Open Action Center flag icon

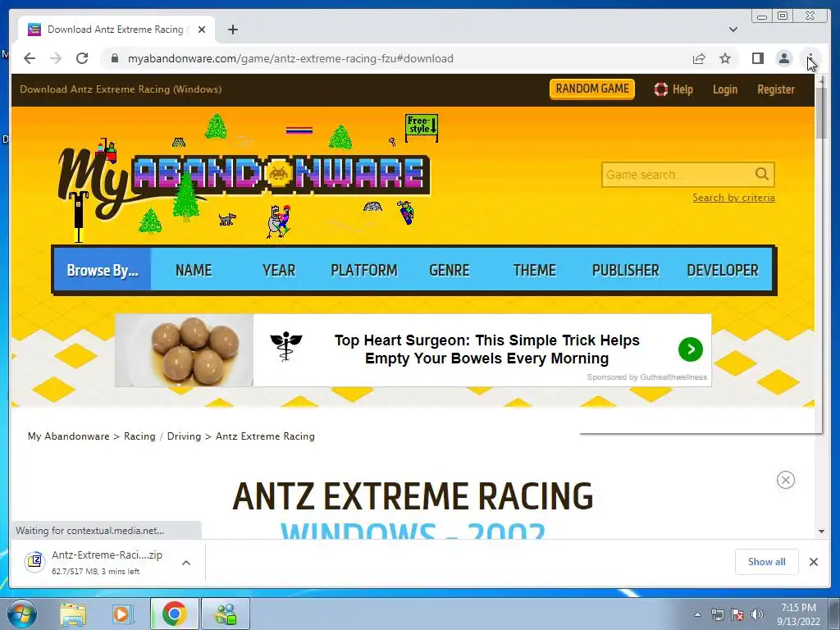737,614
